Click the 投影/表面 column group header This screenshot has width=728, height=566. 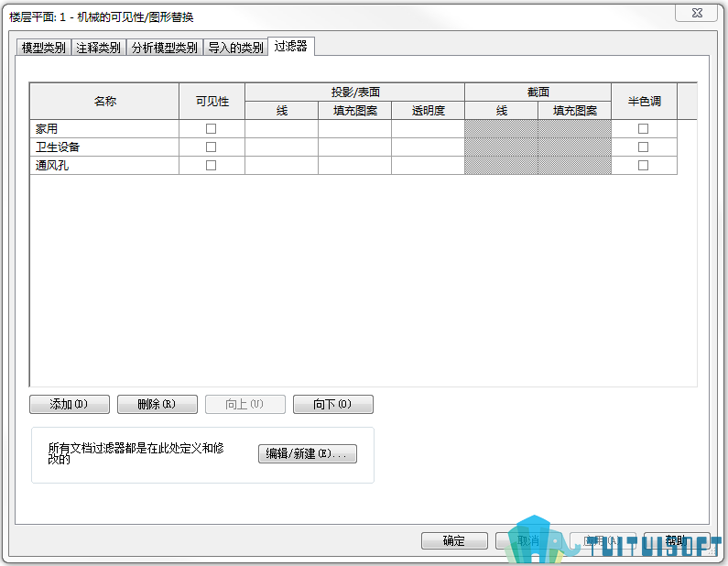coord(355,92)
